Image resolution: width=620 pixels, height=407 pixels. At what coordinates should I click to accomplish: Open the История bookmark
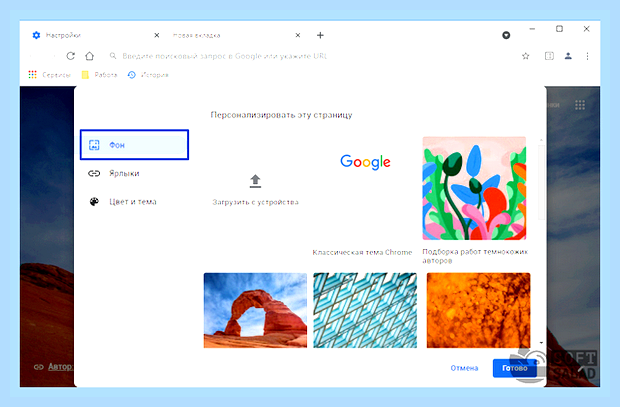pos(148,75)
